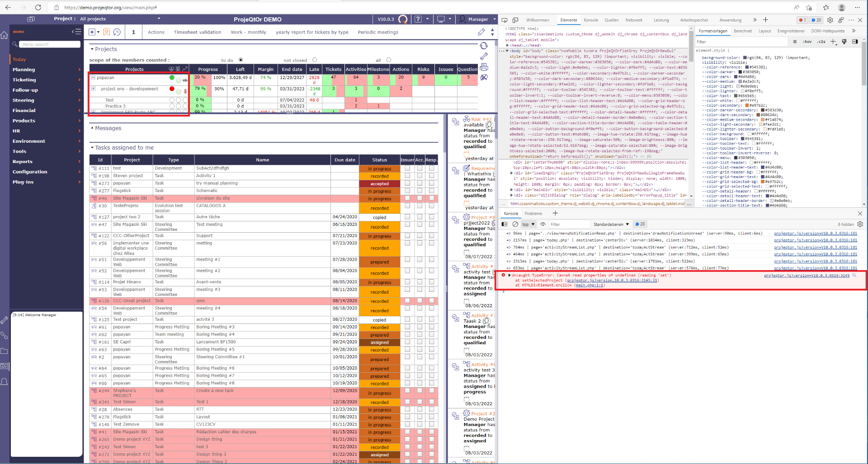The image size is (868, 464).
Task: Clear the console with the block icon
Action: [x=515, y=224]
